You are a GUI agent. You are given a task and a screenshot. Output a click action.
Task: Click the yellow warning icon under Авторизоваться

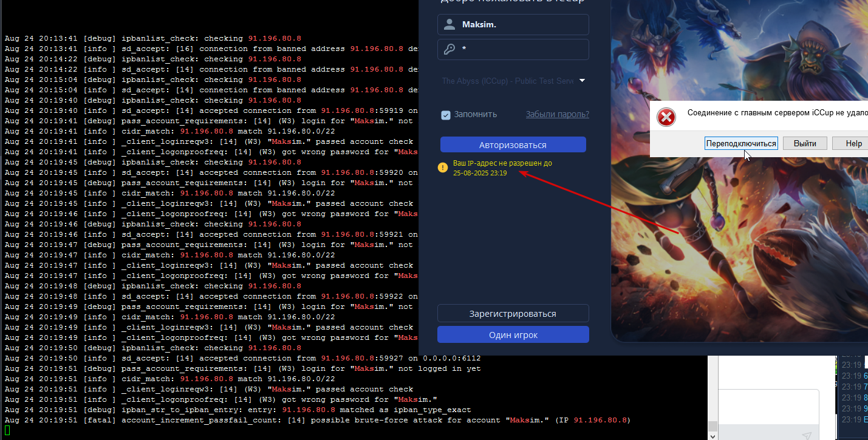tap(443, 168)
